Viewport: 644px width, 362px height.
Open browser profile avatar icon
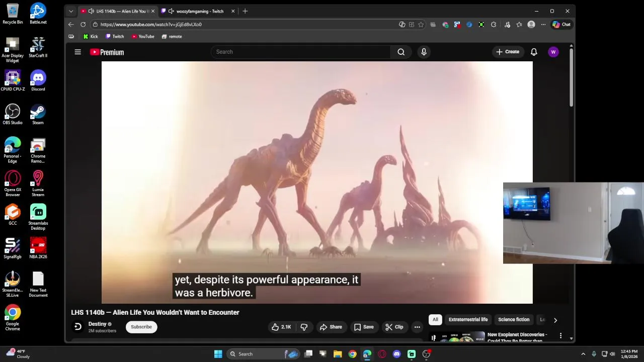pyautogui.click(x=531, y=24)
